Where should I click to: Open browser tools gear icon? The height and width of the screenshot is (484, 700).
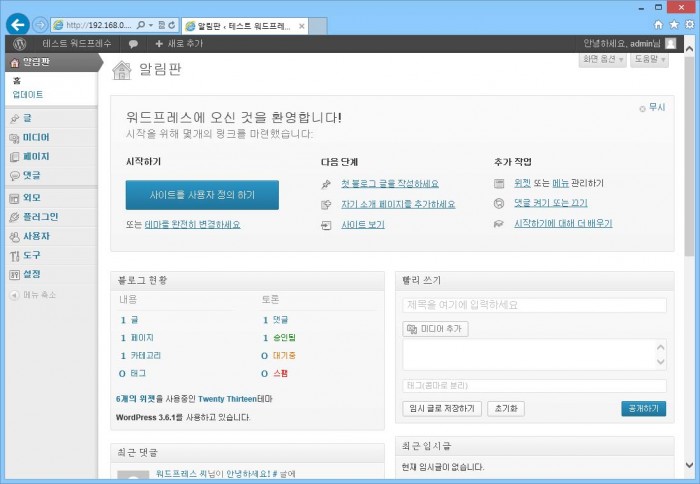click(x=690, y=25)
